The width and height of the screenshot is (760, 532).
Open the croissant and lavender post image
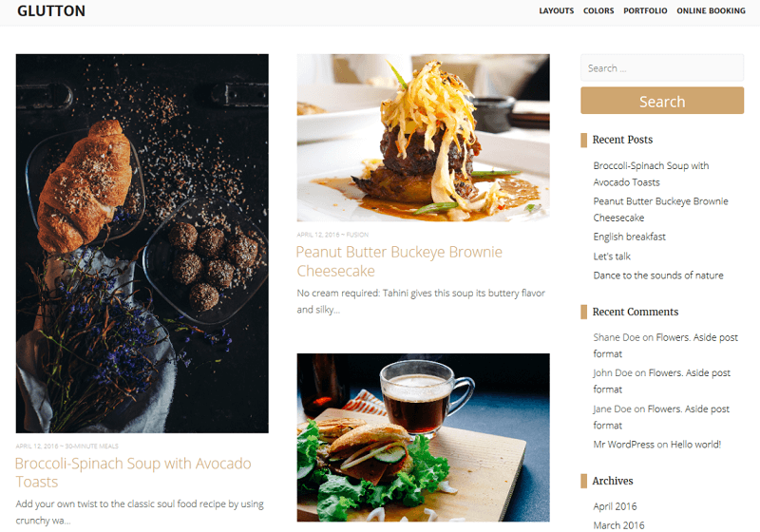pyautogui.click(x=142, y=243)
